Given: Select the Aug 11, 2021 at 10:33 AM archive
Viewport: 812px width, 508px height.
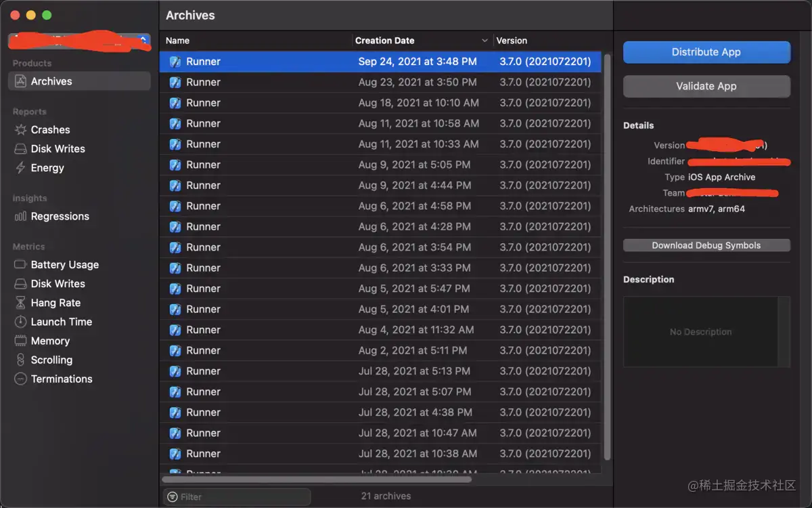Looking at the screenshot, I should [x=380, y=144].
